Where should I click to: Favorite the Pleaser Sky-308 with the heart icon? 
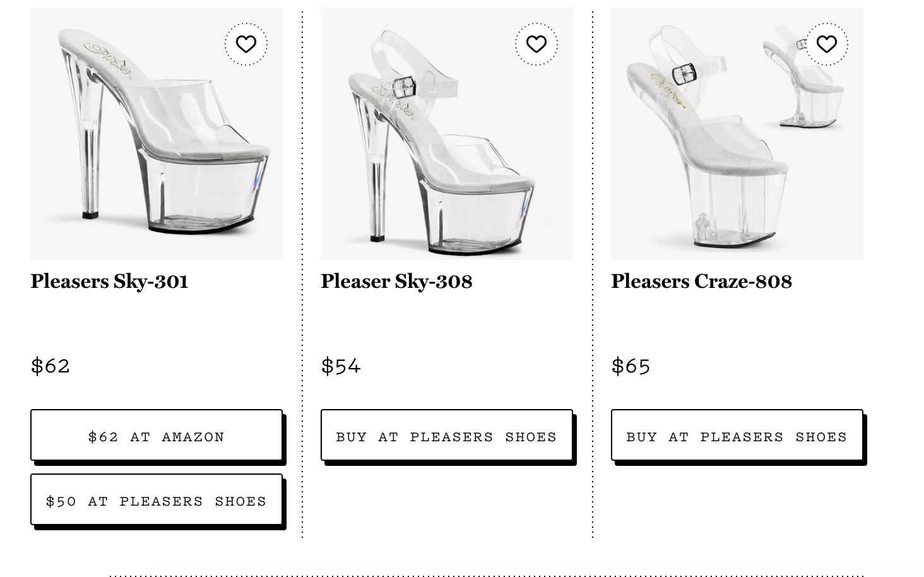point(536,44)
